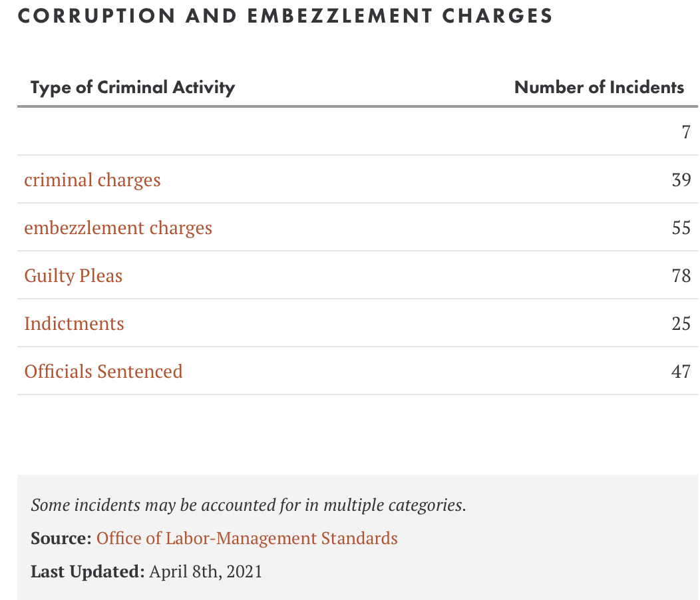The height and width of the screenshot is (600, 700).
Task: Click the bold Source label
Action: tap(61, 538)
